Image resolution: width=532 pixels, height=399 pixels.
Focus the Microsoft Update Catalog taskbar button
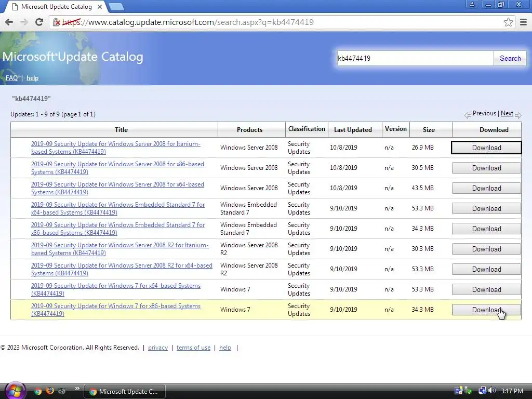point(125,391)
